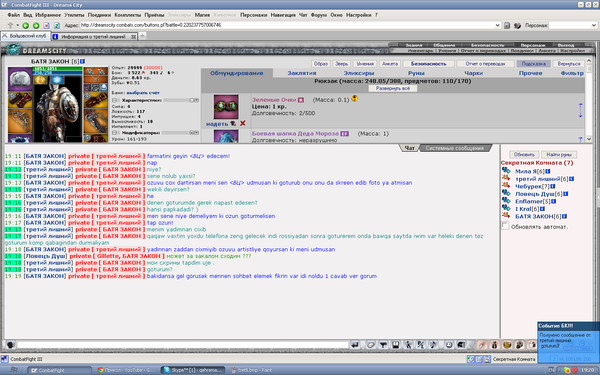Click the up arrow navigation icon
The height and width of the screenshot is (375, 600).
click(x=10, y=26)
